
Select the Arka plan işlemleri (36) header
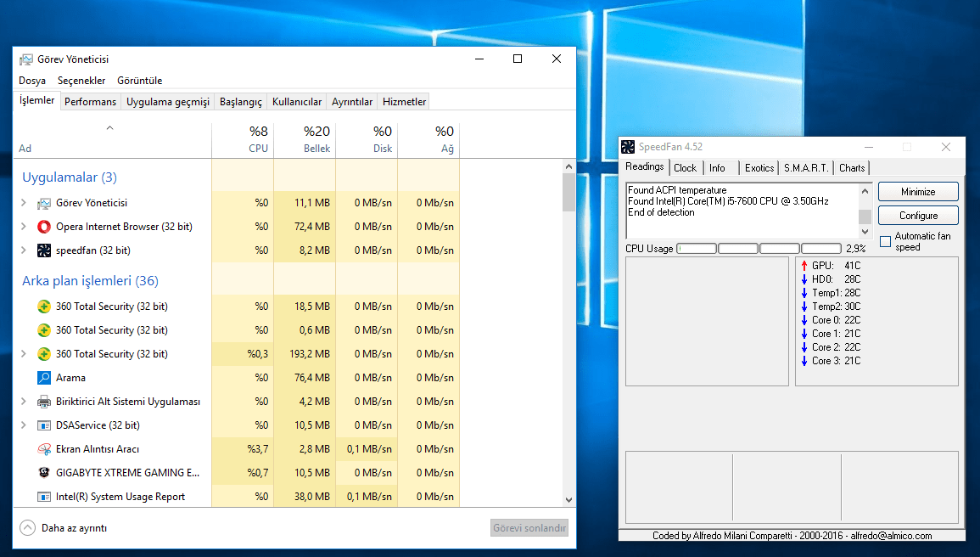(x=90, y=281)
